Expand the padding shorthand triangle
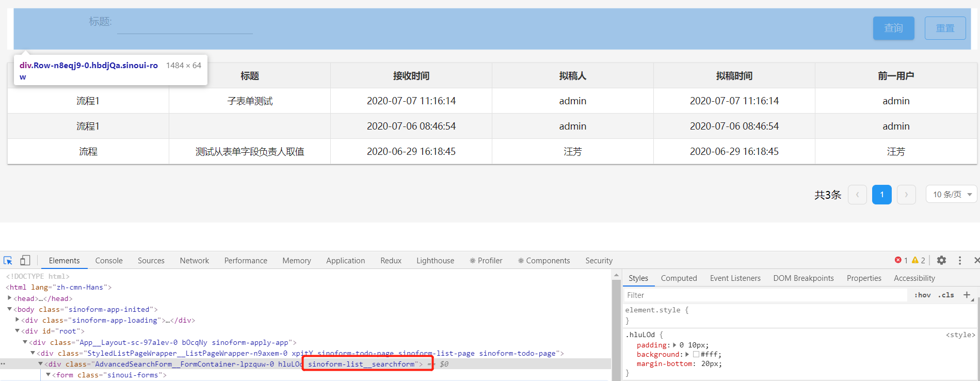This screenshot has height=381, width=980. (x=674, y=345)
